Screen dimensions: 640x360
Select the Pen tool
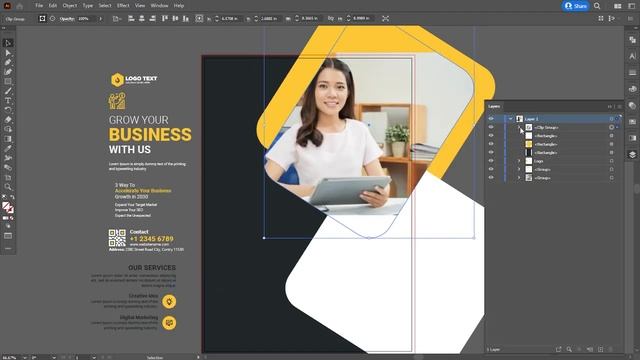(8, 62)
